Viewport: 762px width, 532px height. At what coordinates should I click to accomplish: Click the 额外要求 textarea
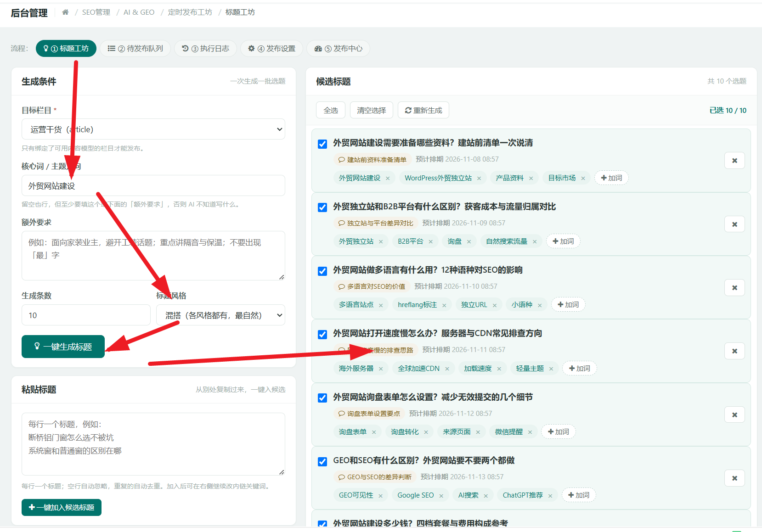[153, 256]
